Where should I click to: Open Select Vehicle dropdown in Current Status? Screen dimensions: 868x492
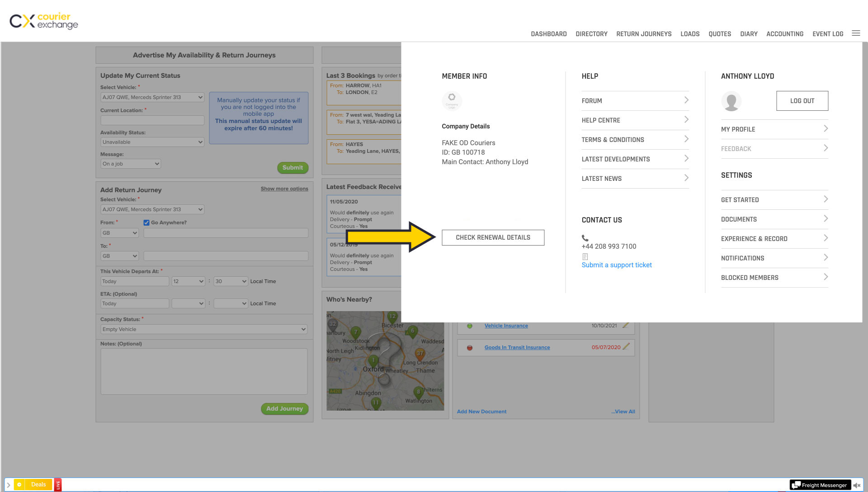pyautogui.click(x=152, y=97)
